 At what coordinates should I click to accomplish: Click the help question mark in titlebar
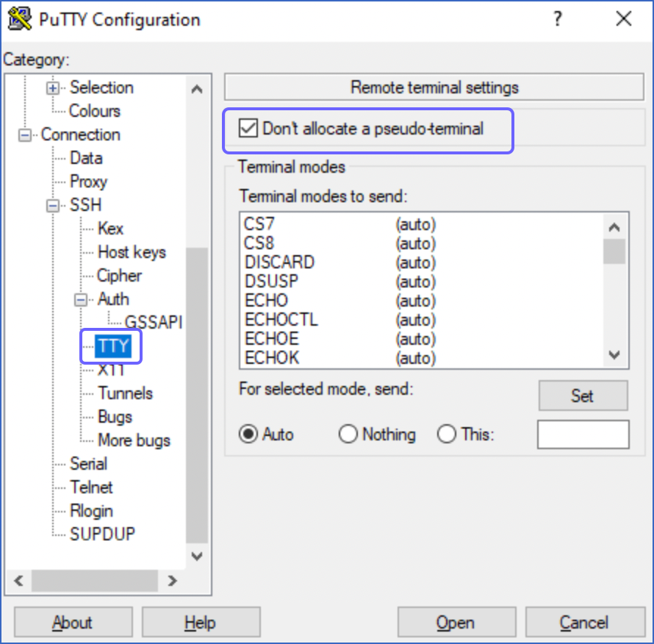pos(558,20)
